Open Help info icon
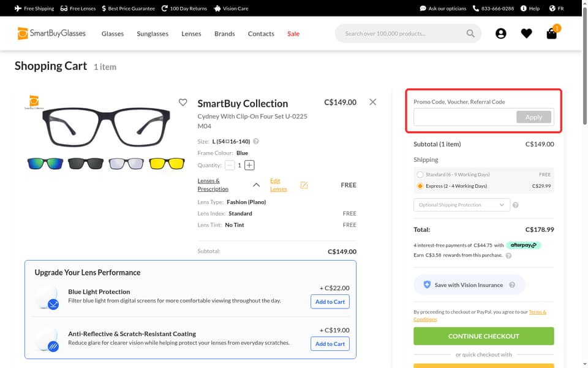Viewport: 588px width, 368px height. (x=524, y=8)
